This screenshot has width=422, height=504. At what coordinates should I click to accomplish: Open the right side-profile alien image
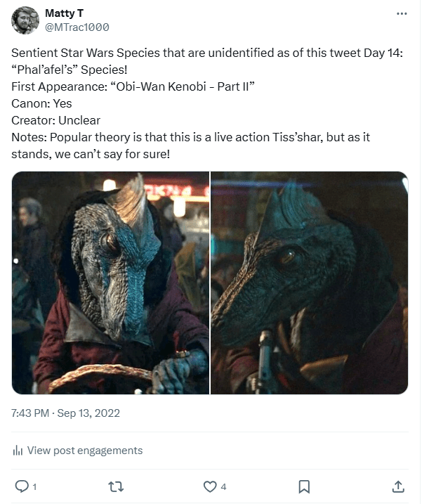(310, 283)
